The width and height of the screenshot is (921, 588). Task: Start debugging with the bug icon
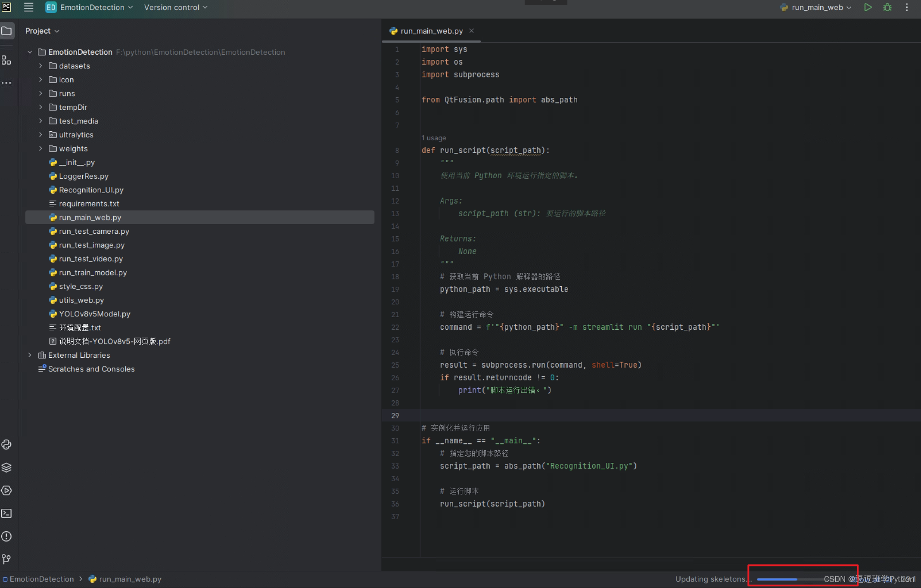887,7
